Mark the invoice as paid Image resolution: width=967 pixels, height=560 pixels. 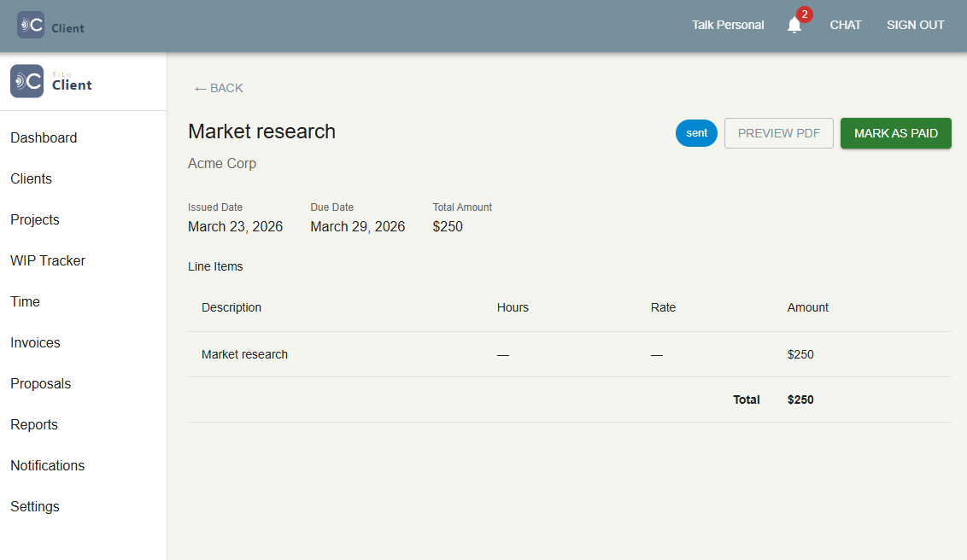(895, 133)
